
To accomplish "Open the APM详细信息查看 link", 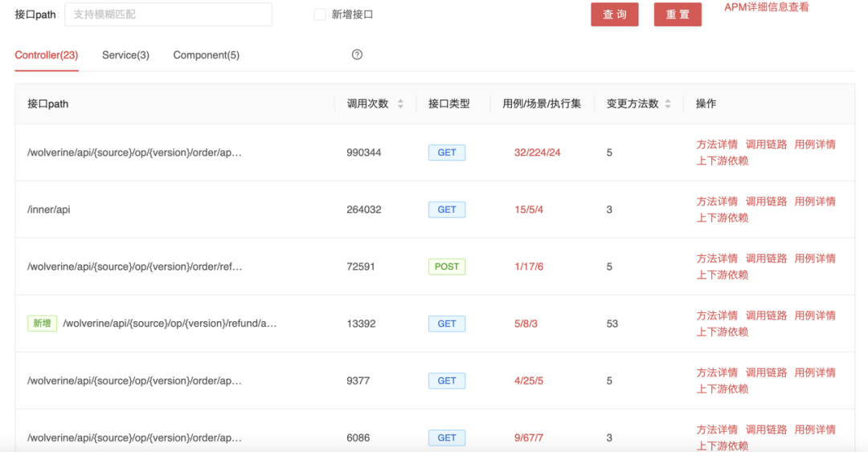I will [767, 7].
